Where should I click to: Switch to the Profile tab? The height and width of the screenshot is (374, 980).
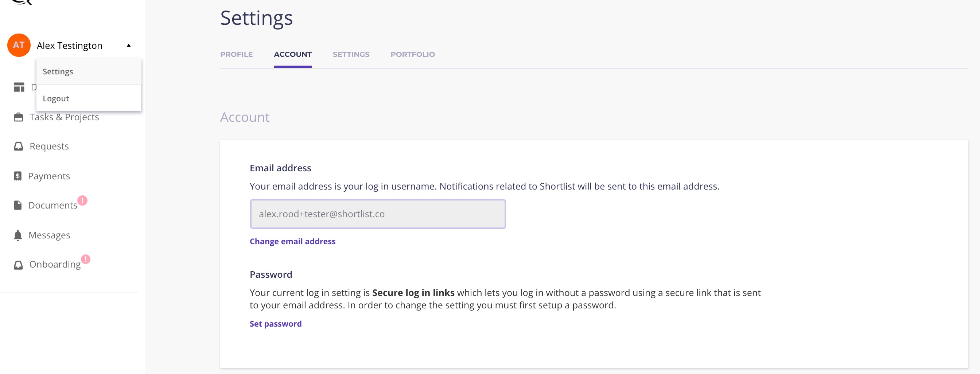(x=236, y=54)
